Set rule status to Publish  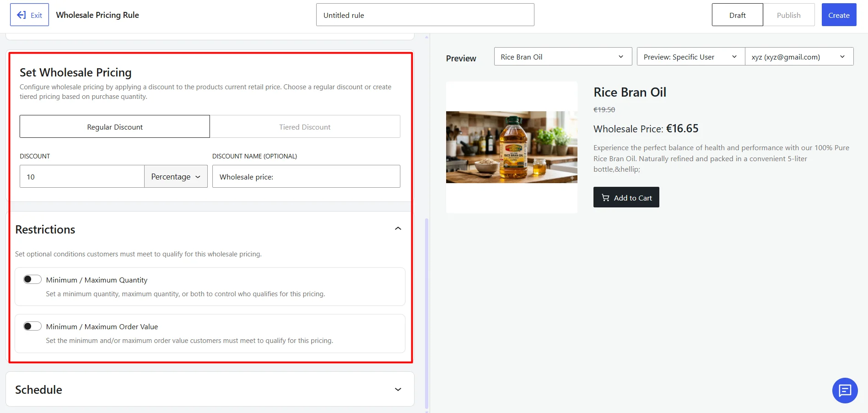click(789, 15)
